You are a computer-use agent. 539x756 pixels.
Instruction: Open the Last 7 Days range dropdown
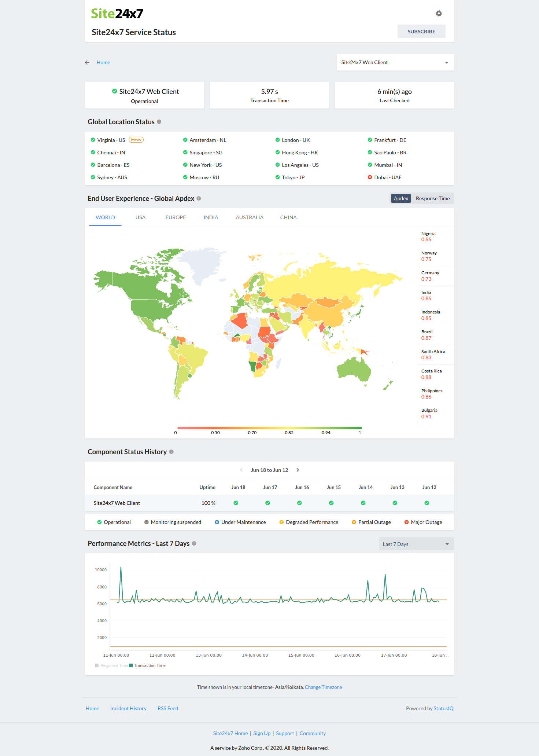pos(417,544)
